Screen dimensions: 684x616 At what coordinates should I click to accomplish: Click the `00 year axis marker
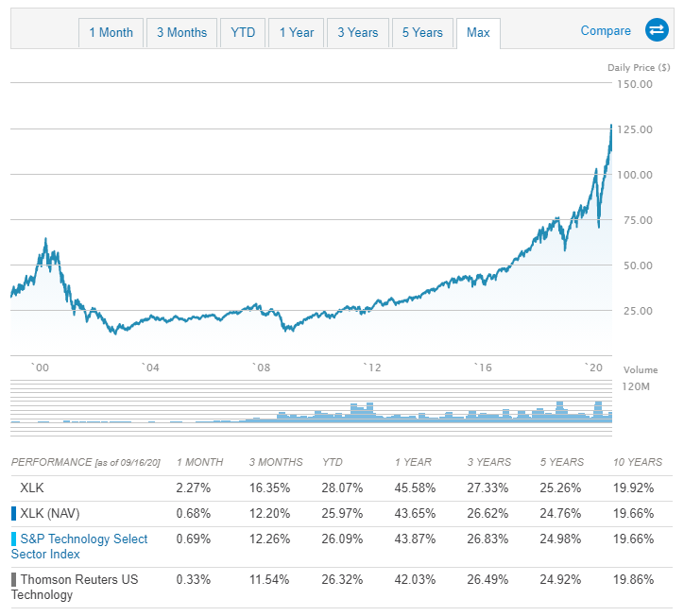tap(40, 368)
